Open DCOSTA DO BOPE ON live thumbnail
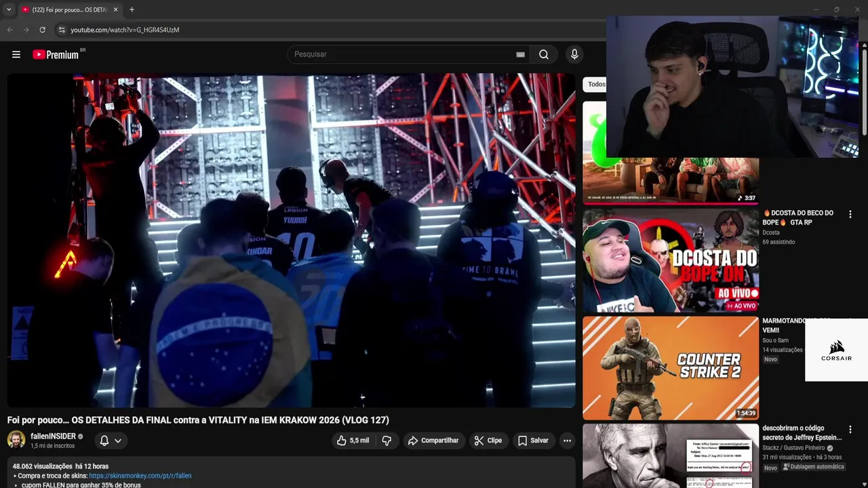868x488 pixels. tap(671, 260)
